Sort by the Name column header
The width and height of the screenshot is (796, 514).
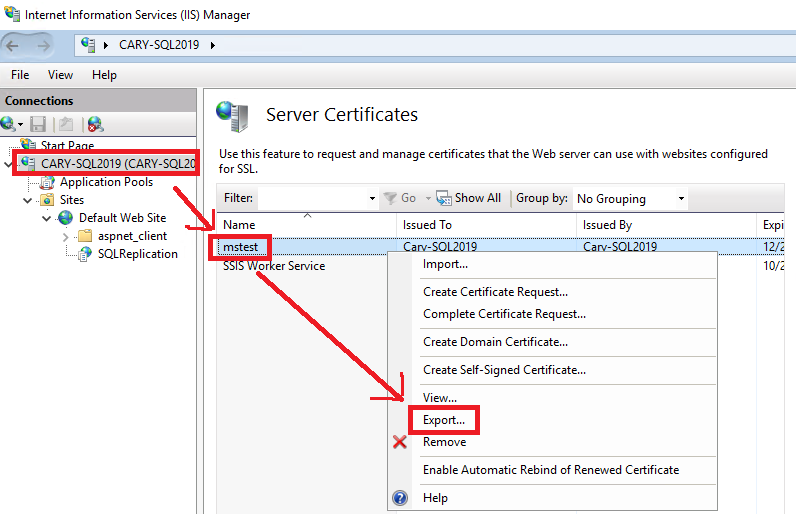coord(307,225)
